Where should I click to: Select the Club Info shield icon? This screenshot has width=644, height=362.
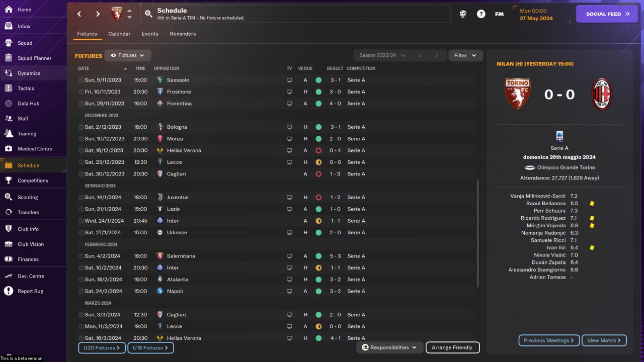(9, 229)
